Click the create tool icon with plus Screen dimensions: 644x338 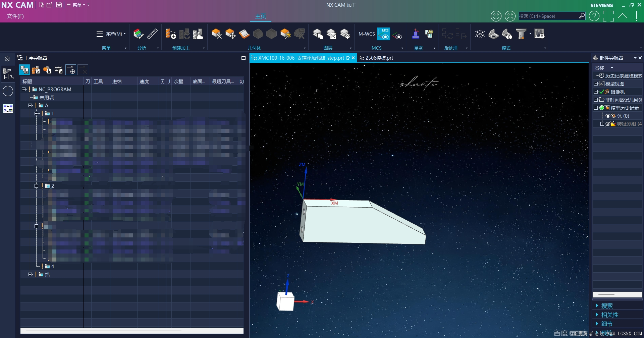coord(171,34)
